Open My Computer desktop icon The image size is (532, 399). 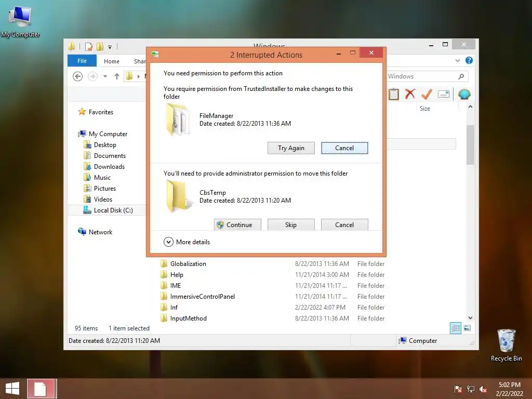point(20,21)
